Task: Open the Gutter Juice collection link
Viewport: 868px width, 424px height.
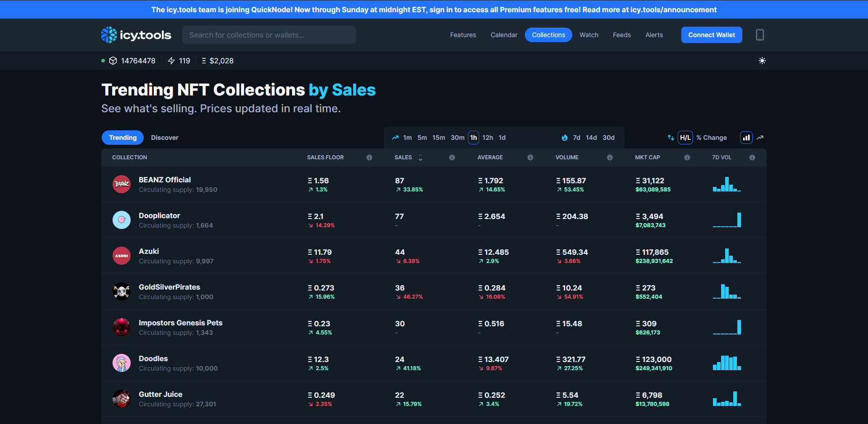Action: point(160,394)
